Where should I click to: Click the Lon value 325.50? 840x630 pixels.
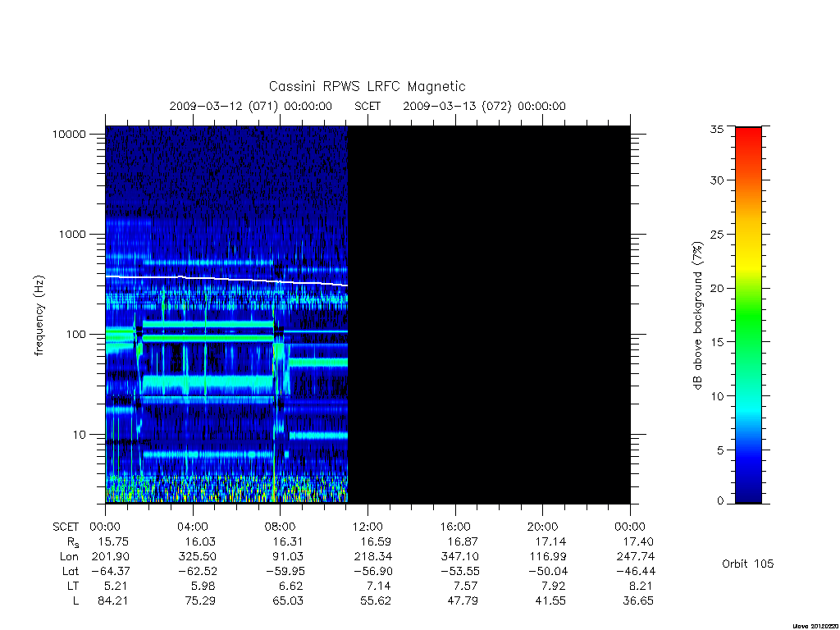tap(198, 557)
